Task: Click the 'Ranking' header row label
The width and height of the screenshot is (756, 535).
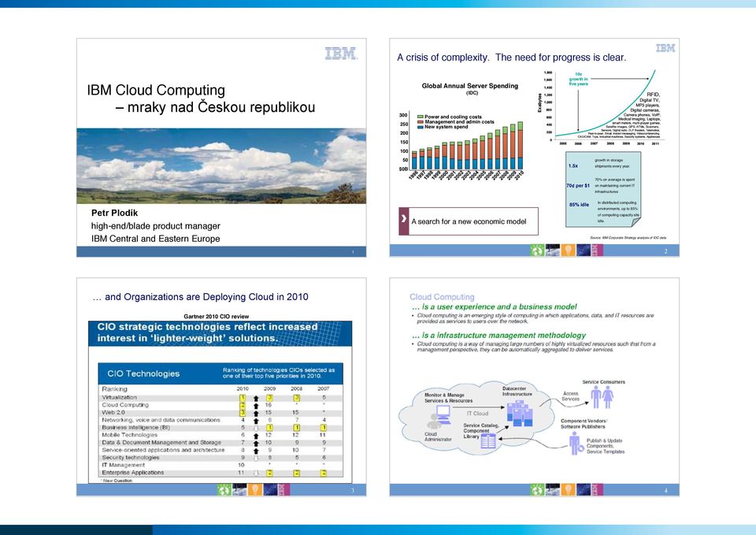Action: click(115, 388)
